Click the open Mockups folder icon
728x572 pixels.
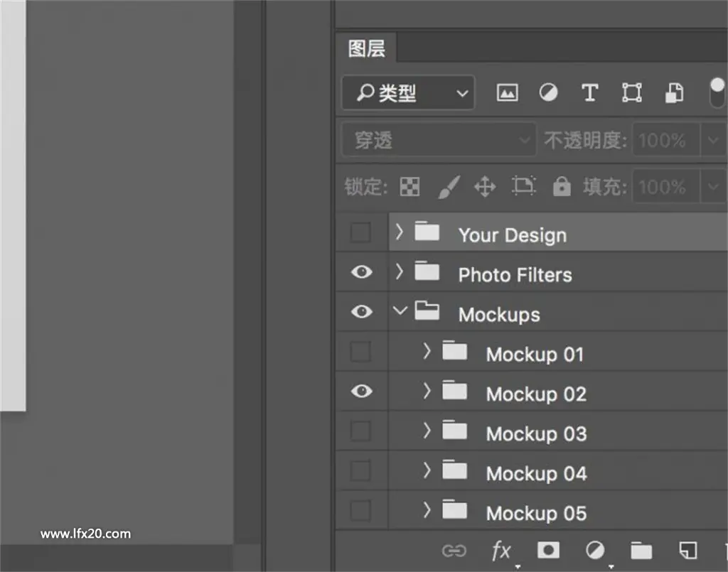(427, 311)
